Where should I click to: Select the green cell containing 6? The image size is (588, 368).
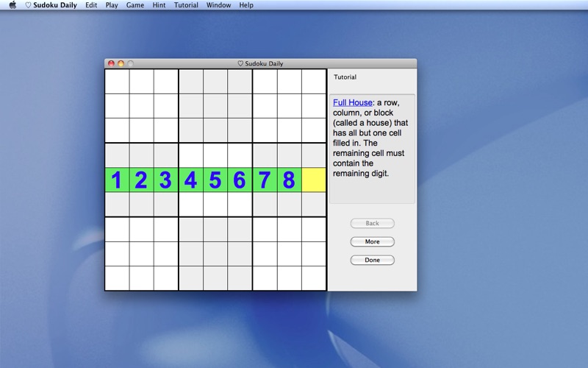240,180
